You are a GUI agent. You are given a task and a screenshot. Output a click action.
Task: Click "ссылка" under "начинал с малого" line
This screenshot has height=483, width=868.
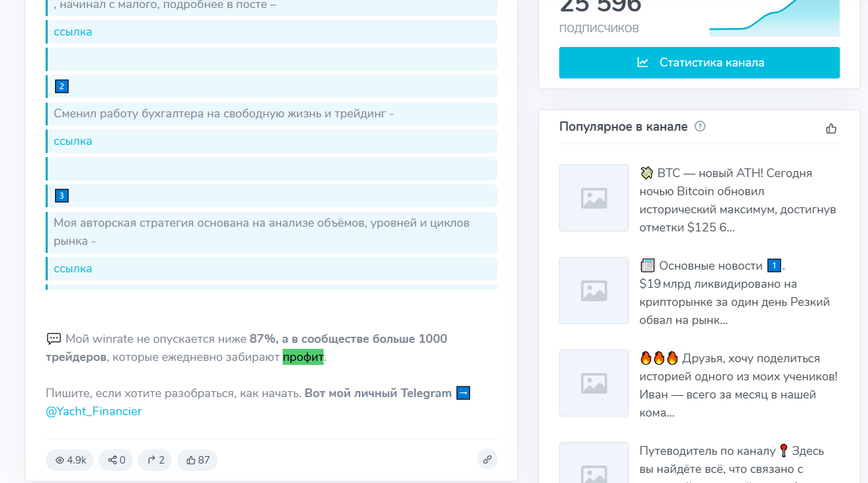(73, 32)
